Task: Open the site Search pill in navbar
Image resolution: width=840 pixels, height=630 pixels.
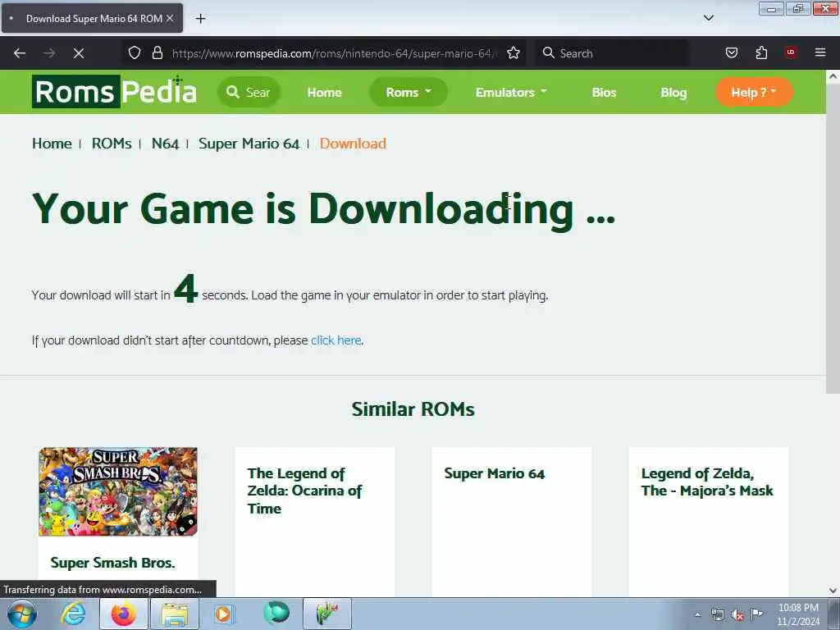Action: (x=249, y=92)
